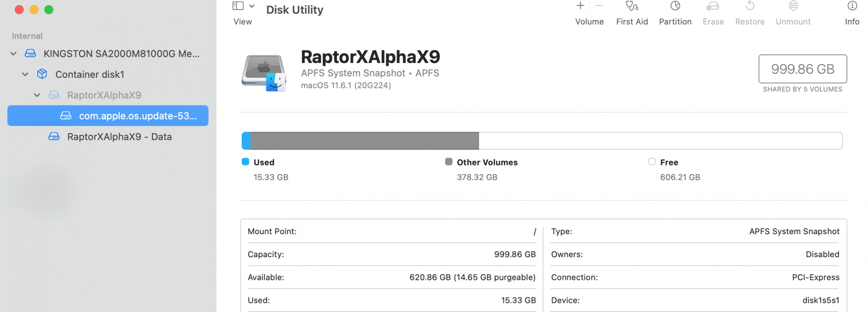Open the View options chevron dropdown
This screenshot has width=868, height=312.
pos(252,6)
